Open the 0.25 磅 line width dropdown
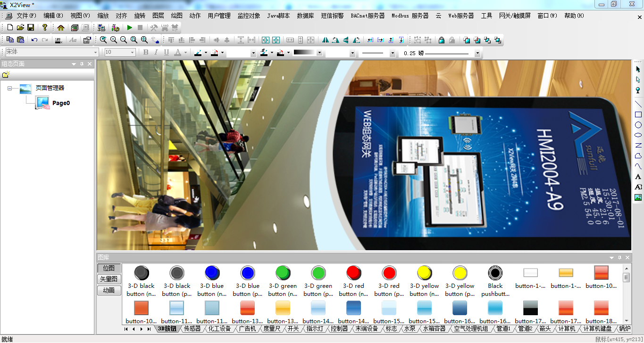The image size is (644, 343). click(x=477, y=53)
